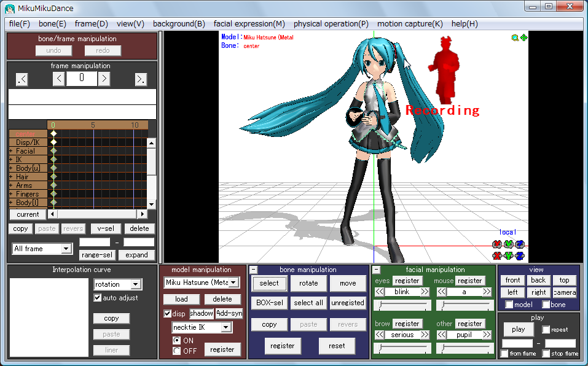Click the bone manipulation reset button

[337, 346]
